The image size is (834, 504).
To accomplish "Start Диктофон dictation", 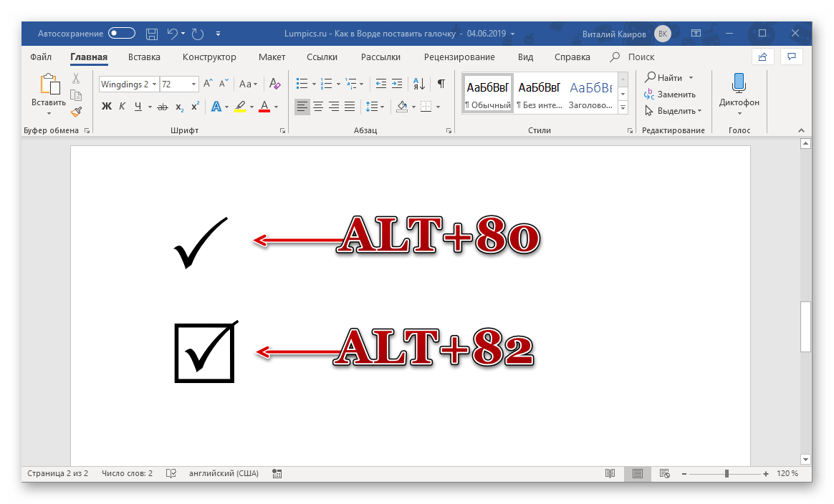I will [739, 94].
